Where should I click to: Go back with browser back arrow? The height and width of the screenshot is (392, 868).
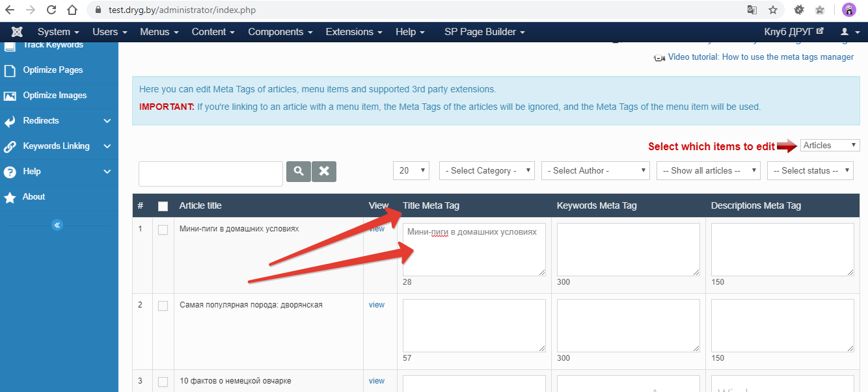pos(10,10)
